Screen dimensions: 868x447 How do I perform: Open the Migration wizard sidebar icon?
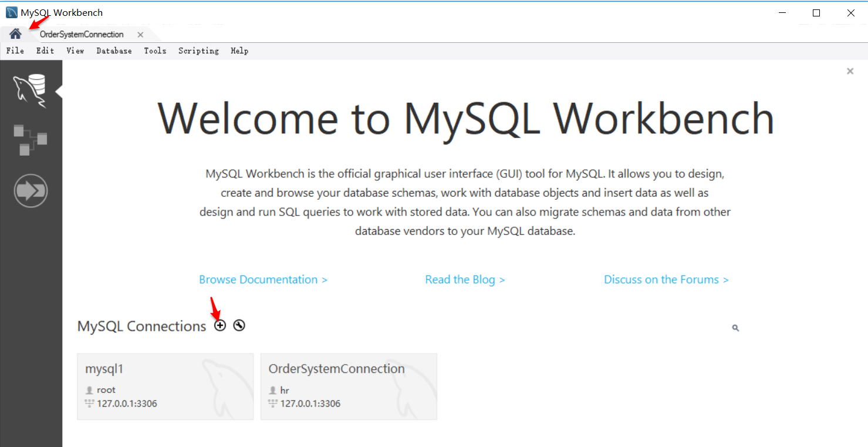(31, 191)
